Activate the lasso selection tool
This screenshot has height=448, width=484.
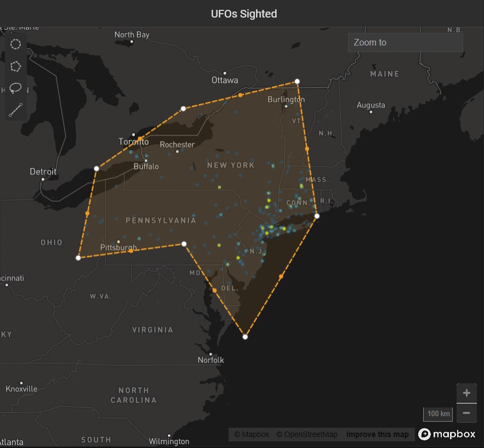tap(16, 88)
